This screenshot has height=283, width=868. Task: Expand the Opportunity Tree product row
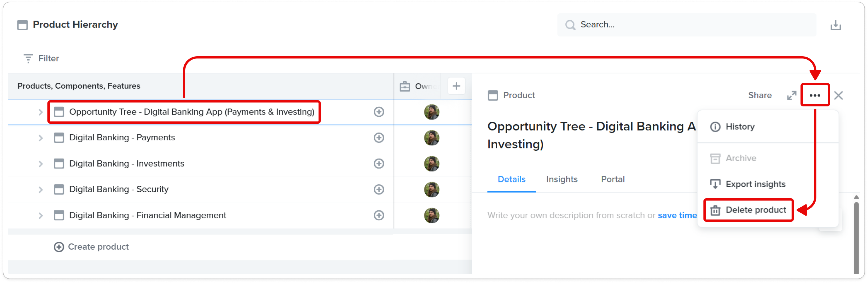coord(40,112)
